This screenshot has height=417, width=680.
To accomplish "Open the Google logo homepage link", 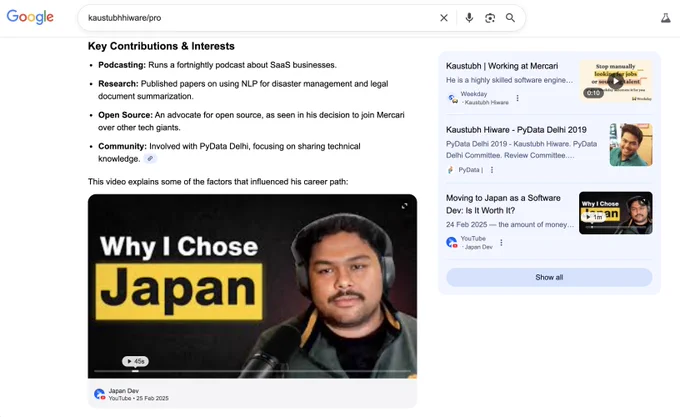I will 30,17.
